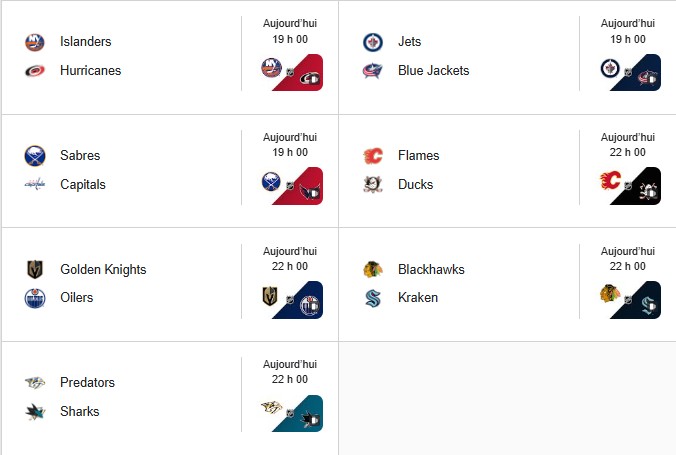
Task: Click the Capitals team logo
Action: pyautogui.click(x=35, y=185)
